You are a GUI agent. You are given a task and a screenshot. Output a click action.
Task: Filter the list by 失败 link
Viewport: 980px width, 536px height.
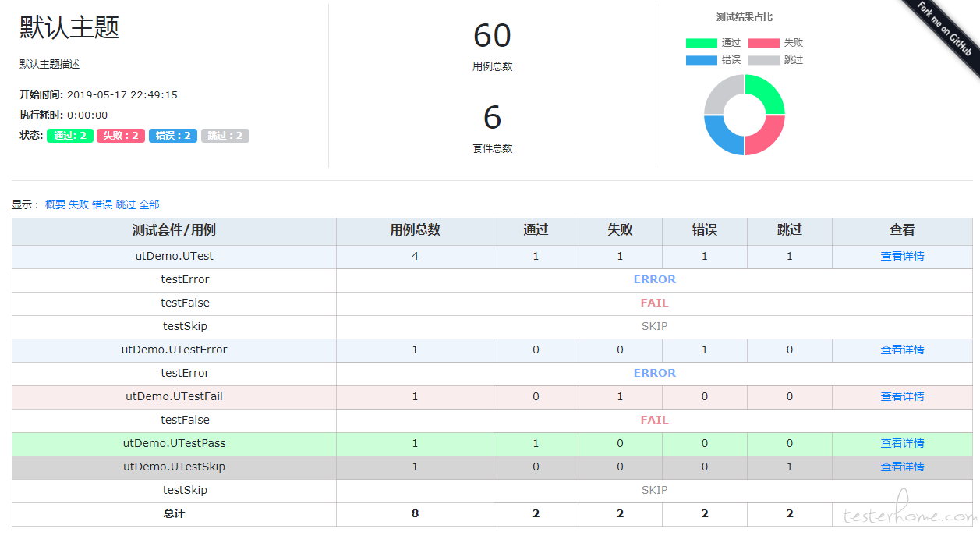point(79,204)
